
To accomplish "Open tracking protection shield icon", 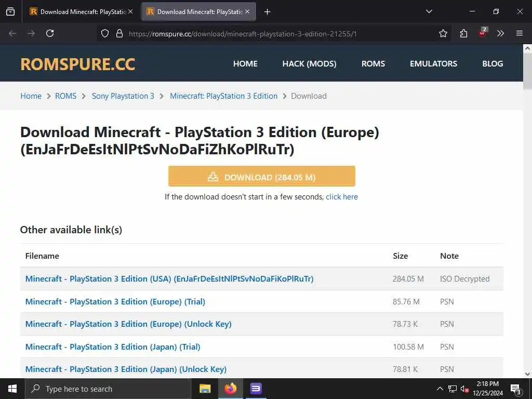I will tap(105, 33).
